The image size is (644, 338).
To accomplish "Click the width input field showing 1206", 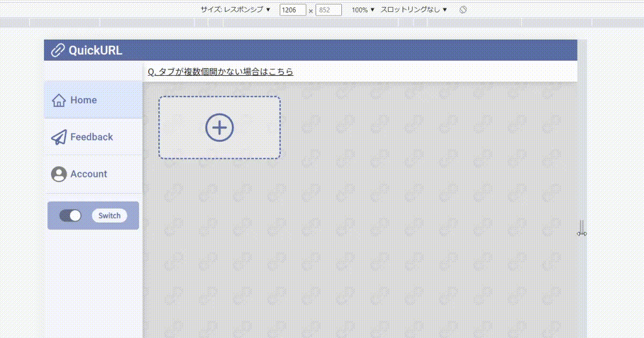I will [x=293, y=10].
